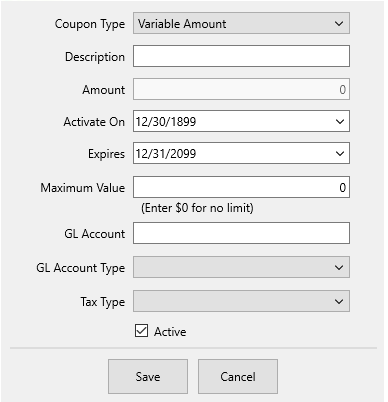388x402 pixels.
Task: Click the 12/30/1899 activation date value
Action: 166,122
